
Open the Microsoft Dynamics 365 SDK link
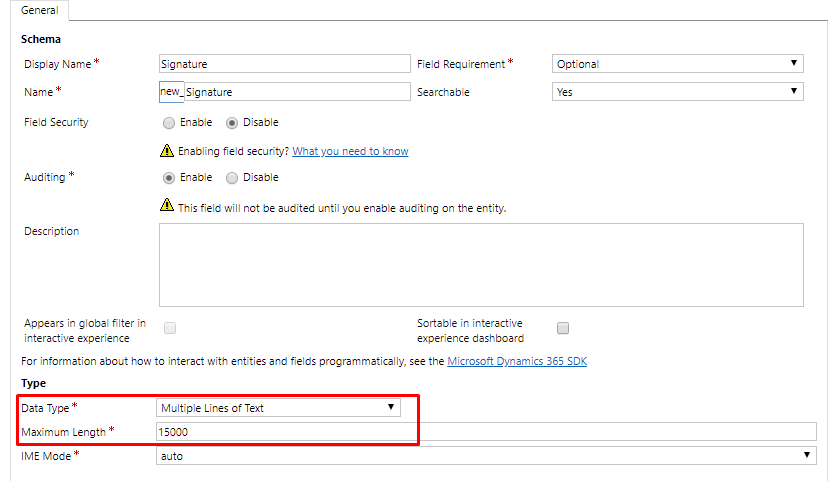[x=517, y=361]
